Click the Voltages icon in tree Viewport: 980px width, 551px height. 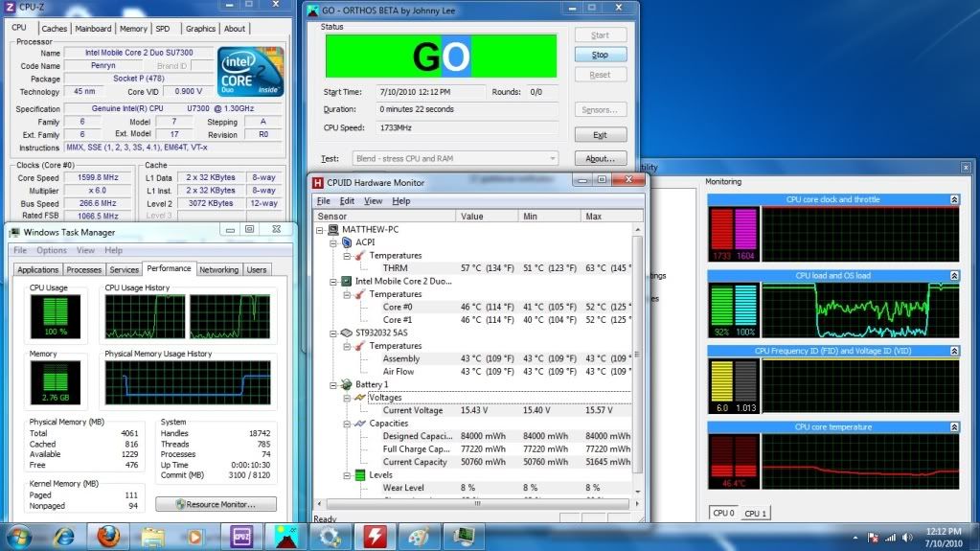(x=360, y=398)
